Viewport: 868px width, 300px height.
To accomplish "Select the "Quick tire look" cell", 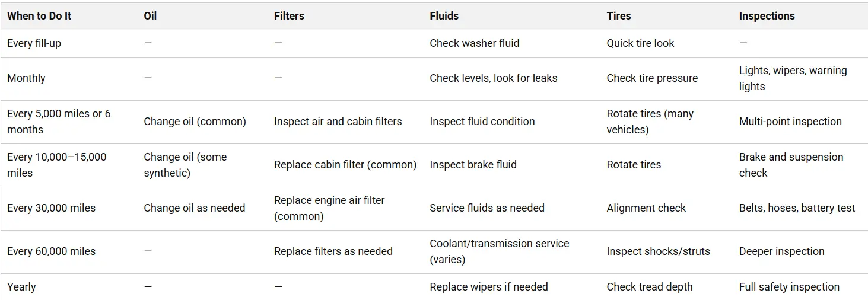I will [x=640, y=43].
